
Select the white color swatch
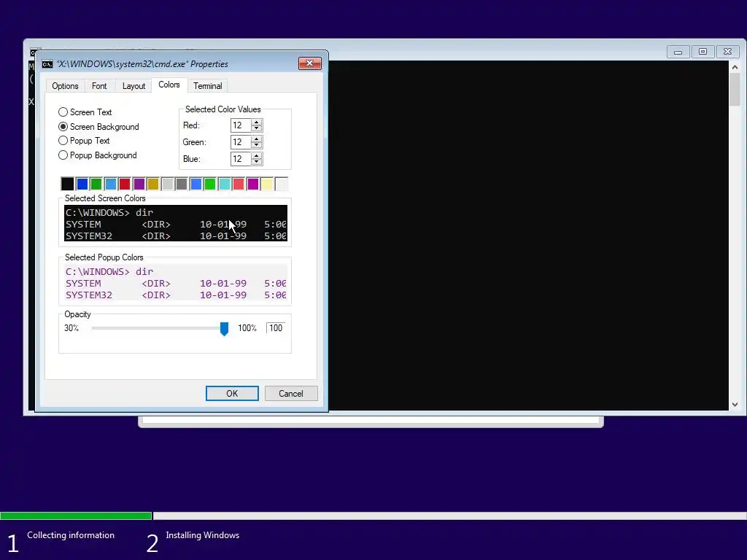(281, 184)
